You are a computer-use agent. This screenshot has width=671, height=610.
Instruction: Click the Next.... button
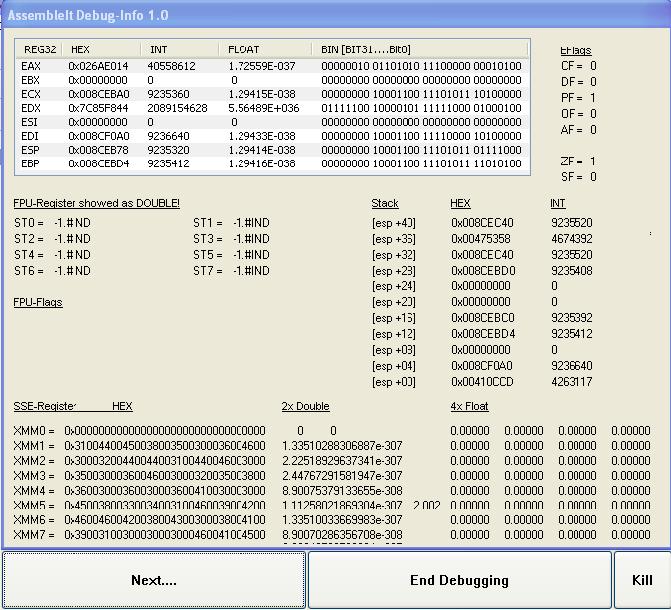(153, 580)
